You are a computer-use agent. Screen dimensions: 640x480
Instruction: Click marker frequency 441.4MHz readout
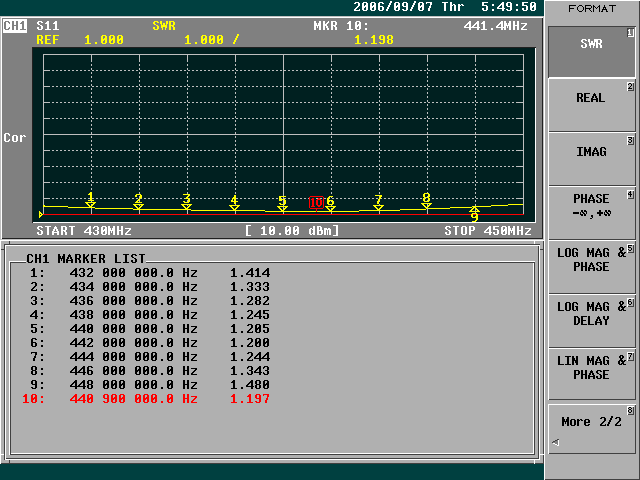(496, 26)
